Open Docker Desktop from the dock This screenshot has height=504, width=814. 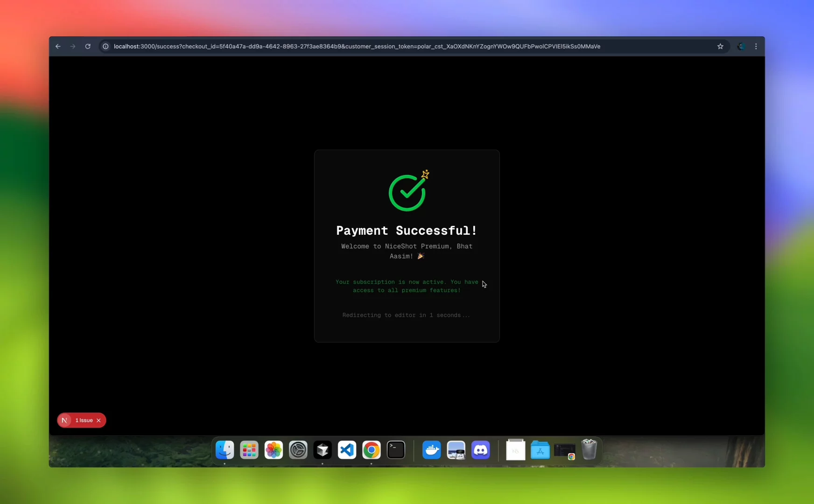(x=432, y=450)
